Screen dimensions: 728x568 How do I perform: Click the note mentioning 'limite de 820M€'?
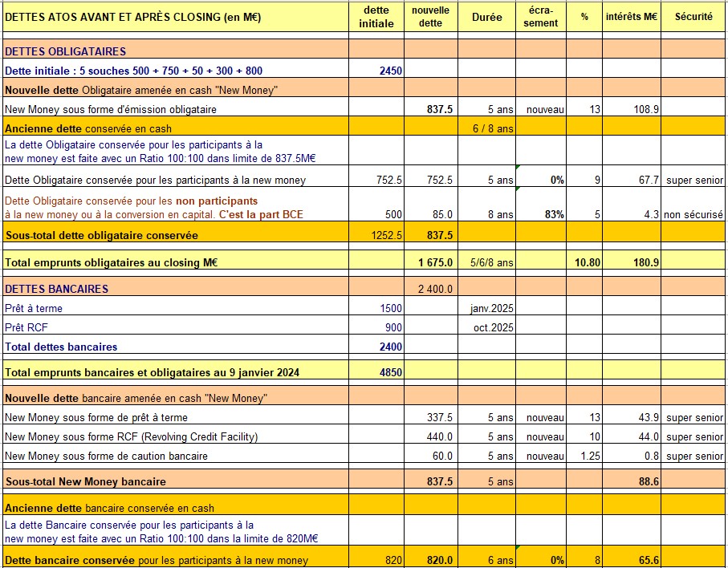coord(161,532)
